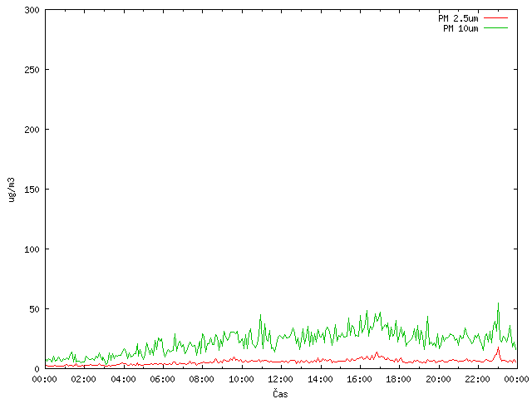Click the ug/m3 y-axis title

tap(12, 190)
